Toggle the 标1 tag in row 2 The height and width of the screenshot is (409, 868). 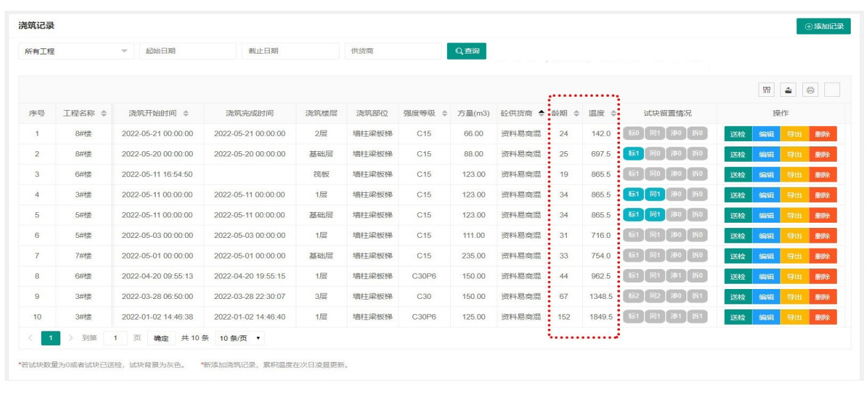[633, 154]
